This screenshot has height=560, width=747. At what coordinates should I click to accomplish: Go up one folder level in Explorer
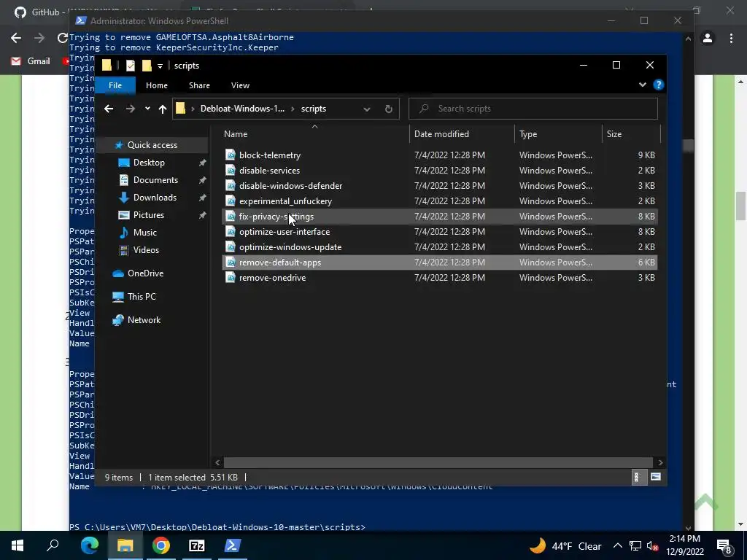coord(163,109)
